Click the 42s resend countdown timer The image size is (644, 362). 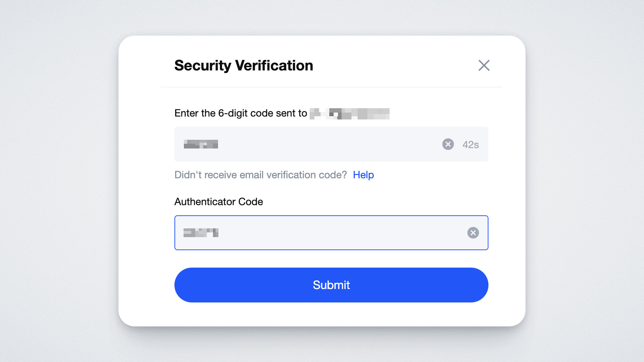(x=470, y=145)
